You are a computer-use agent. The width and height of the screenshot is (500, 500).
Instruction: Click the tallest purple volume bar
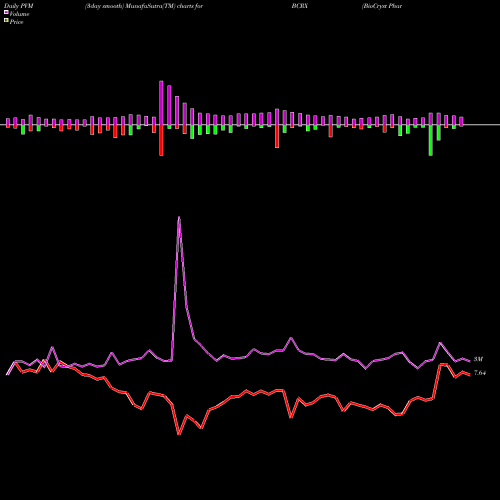pos(161,103)
